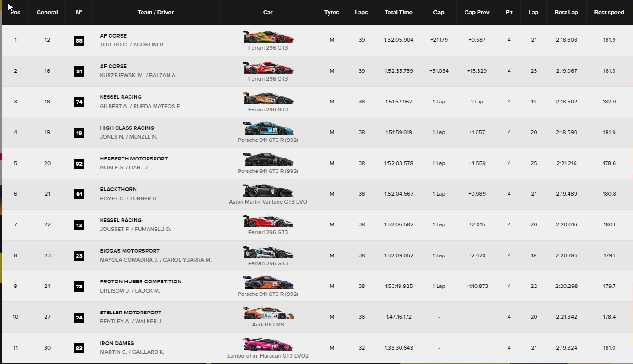This screenshot has height=364, width=633.
Task: Click gap prev value +1:10.873
Action: tap(477, 286)
